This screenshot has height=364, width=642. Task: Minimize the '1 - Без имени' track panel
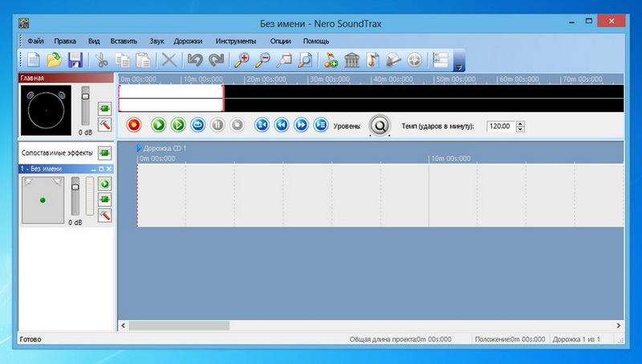click(94, 169)
